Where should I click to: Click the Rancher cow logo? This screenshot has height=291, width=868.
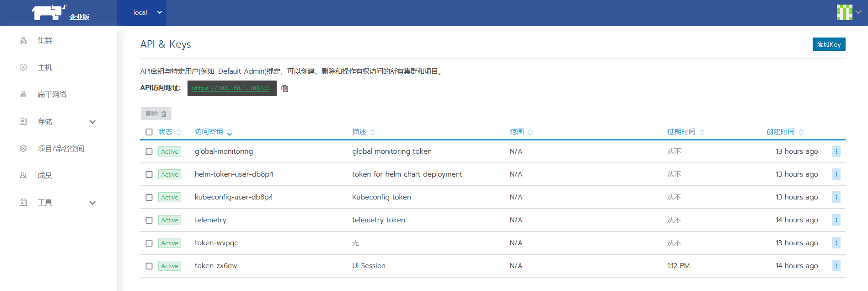(49, 12)
